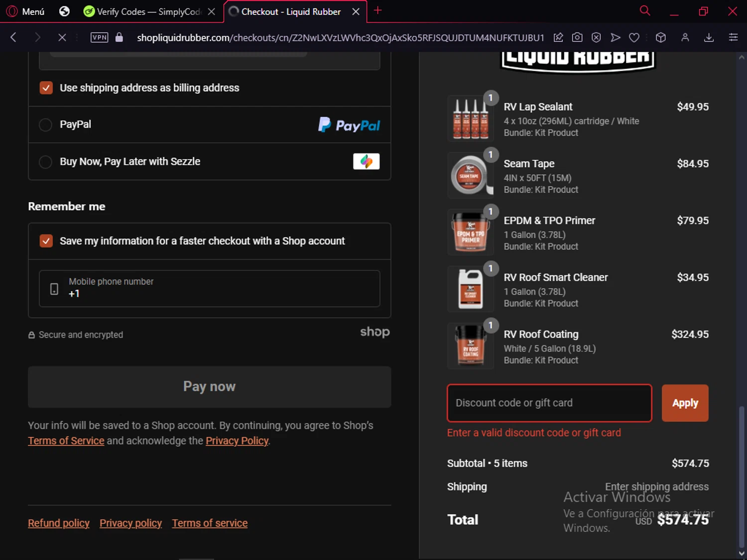The height and width of the screenshot is (560, 747).
Task: Click the Subtotal 5 items label
Action: click(x=487, y=463)
